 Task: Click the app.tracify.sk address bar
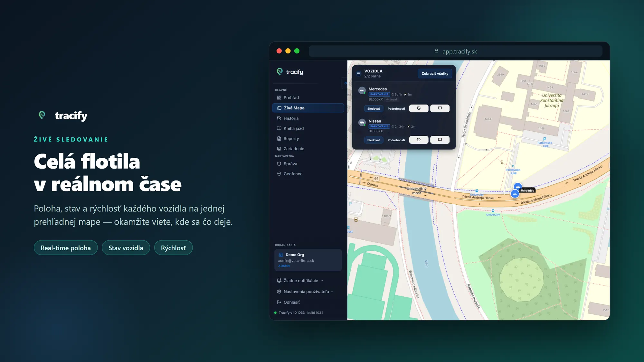click(x=455, y=51)
